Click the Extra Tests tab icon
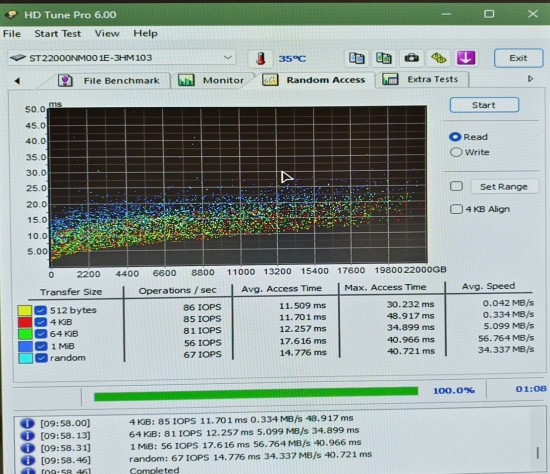The image size is (550, 474). [390, 79]
